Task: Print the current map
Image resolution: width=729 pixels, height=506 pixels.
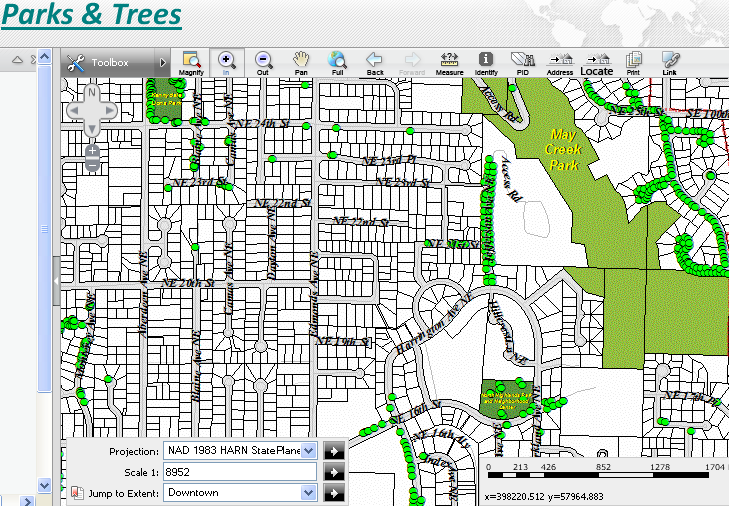Action: coord(633,62)
